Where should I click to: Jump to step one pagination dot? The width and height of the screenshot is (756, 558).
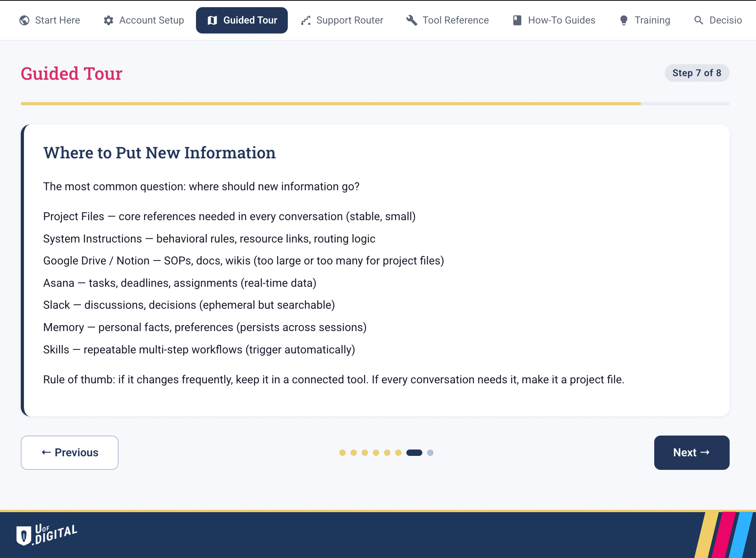[342, 453]
